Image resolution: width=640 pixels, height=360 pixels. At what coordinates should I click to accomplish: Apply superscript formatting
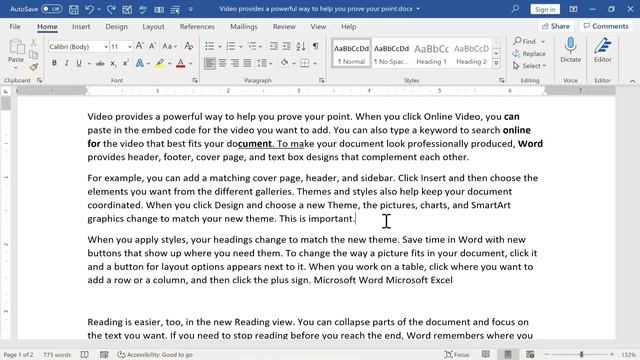pyautogui.click(x=126, y=63)
